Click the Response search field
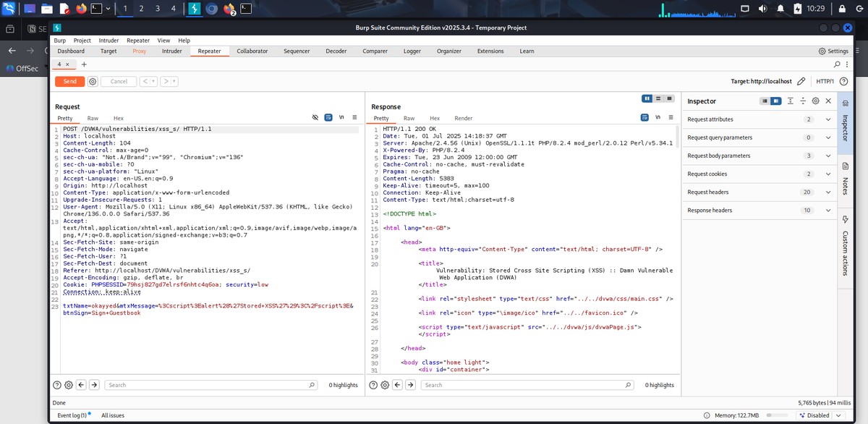868x424 pixels. point(529,385)
